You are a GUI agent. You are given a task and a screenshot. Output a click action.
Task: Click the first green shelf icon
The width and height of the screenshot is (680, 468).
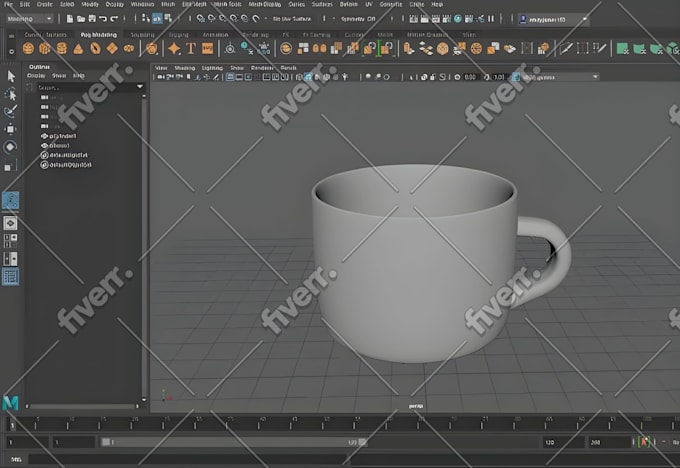click(x=622, y=49)
